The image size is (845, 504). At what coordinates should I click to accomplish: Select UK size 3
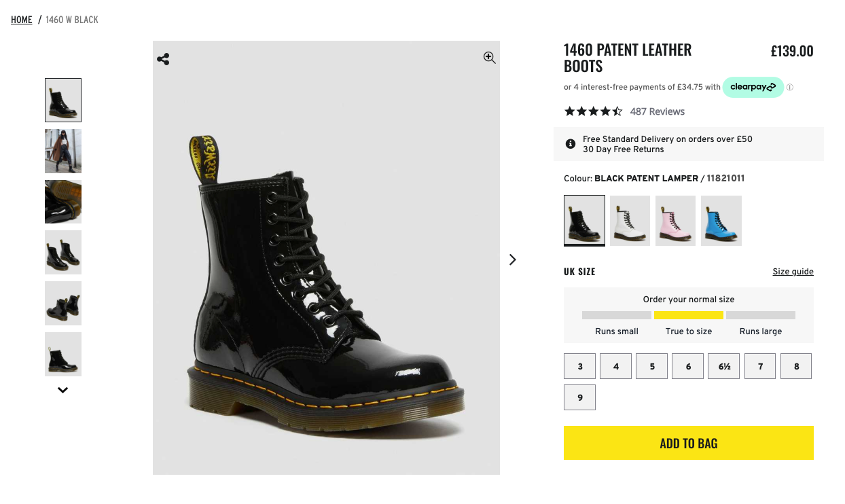click(x=580, y=366)
